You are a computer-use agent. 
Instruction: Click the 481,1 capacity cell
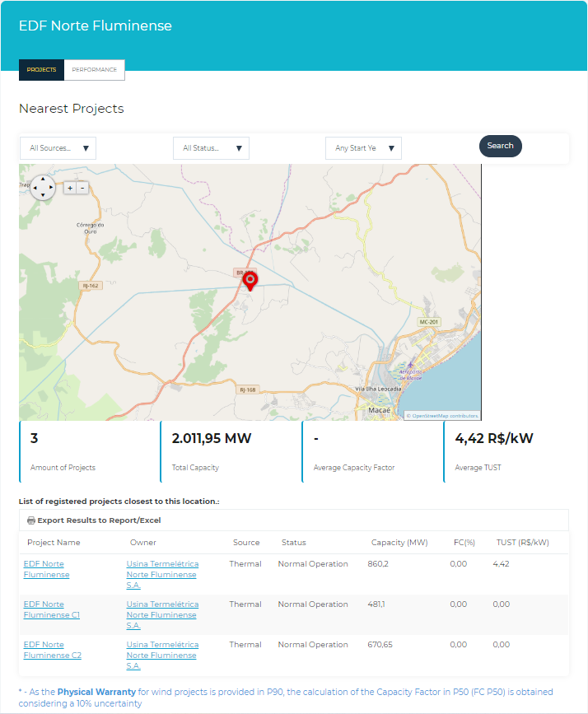tap(376, 604)
